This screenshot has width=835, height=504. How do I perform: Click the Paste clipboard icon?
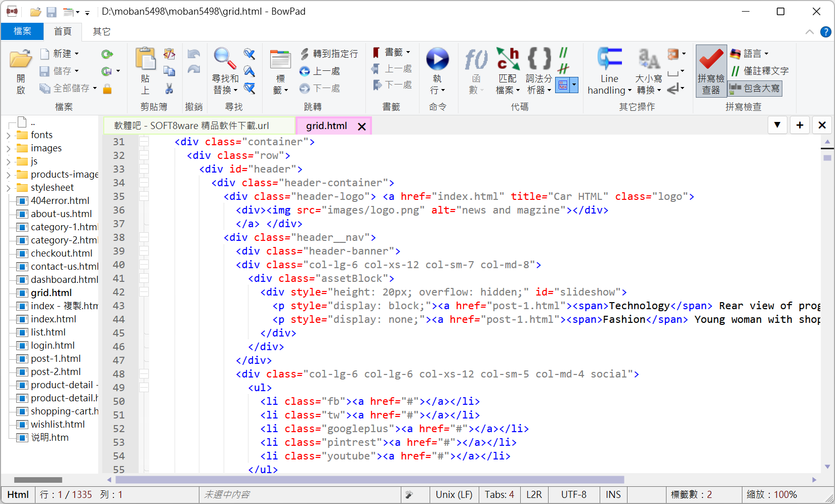point(145,59)
